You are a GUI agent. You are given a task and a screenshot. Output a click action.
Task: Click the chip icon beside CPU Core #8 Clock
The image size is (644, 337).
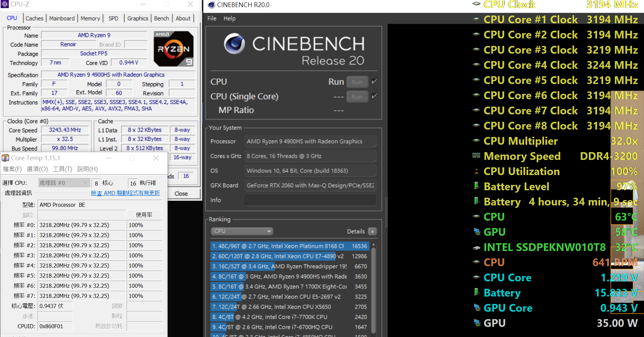pos(476,125)
